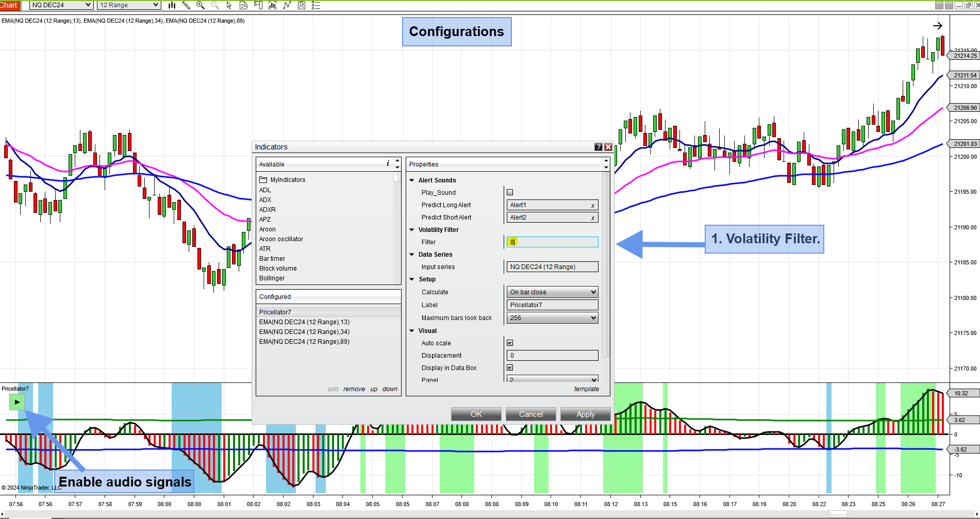Click the info 'i' icon in Available panel

pos(388,163)
